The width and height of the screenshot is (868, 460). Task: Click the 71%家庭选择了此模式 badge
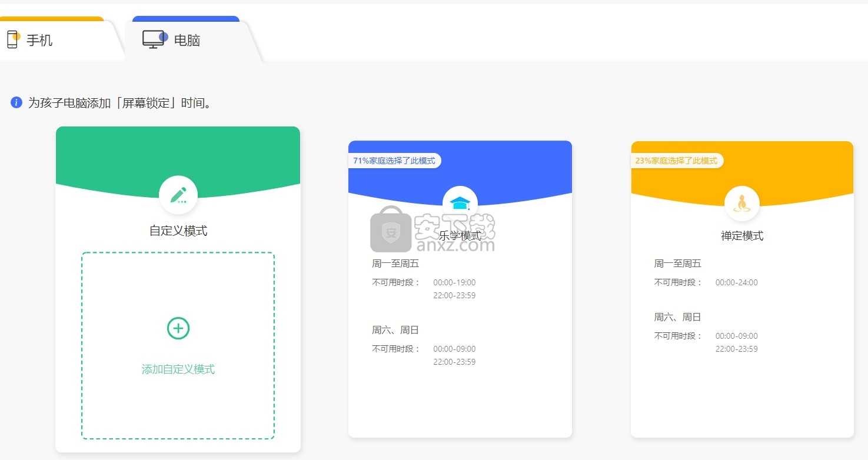point(394,161)
